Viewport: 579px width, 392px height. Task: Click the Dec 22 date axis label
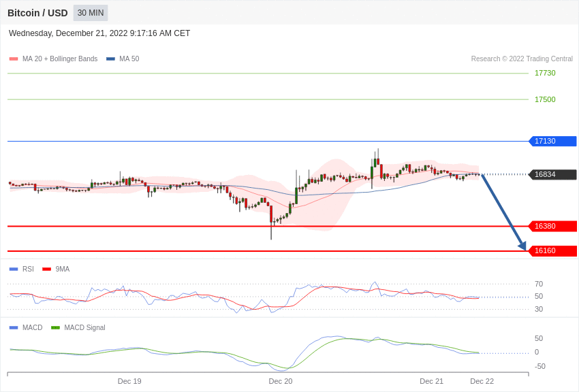point(482,381)
